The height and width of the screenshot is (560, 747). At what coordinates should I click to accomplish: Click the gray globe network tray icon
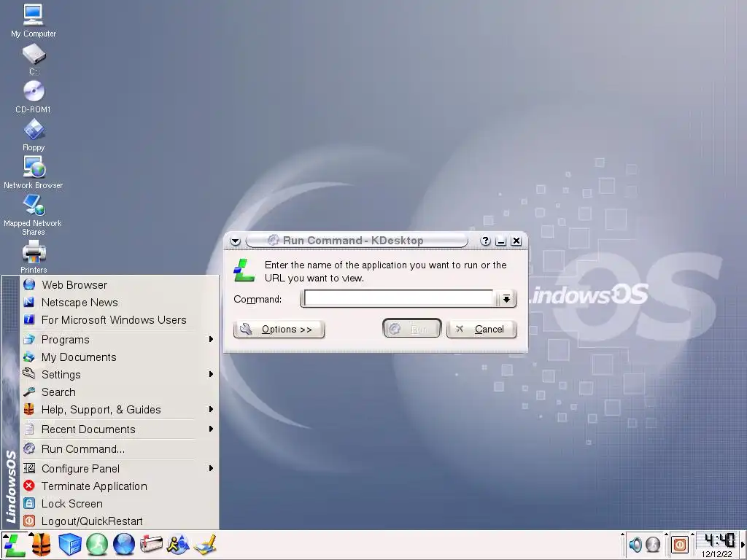[653, 544]
